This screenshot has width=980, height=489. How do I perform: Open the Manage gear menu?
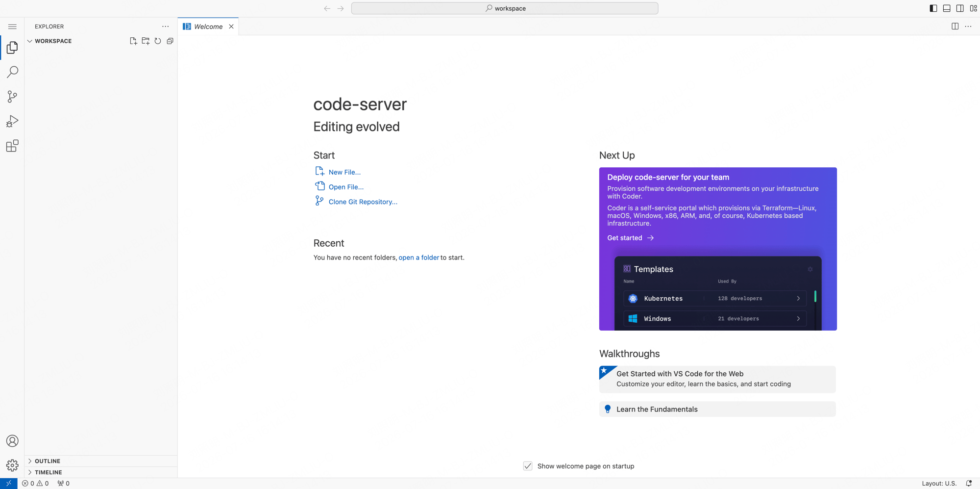coord(12,465)
